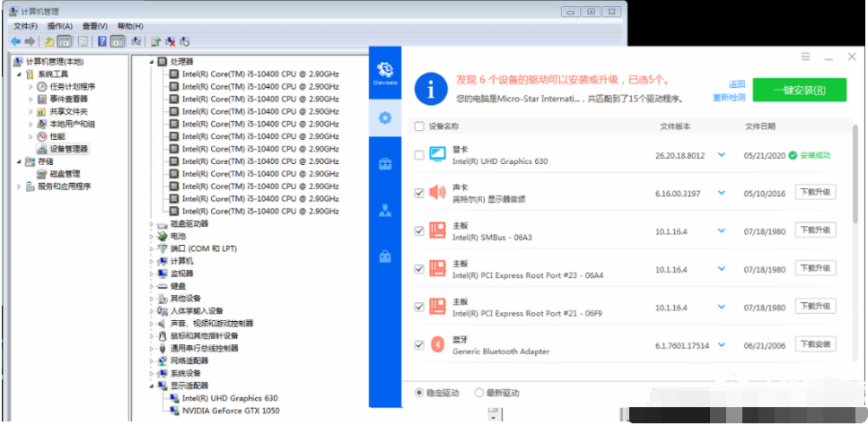Image resolution: width=868 pixels, height=426 pixels.
Task: Toggle the select-all device name checkbox
Action: tap(419, 126)
